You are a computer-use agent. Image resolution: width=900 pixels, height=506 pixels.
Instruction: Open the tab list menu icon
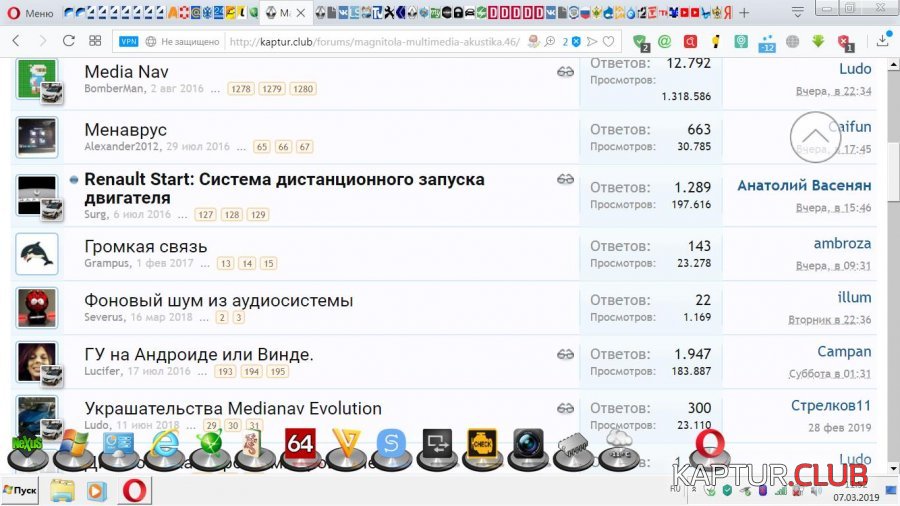(x=797, y=12)
